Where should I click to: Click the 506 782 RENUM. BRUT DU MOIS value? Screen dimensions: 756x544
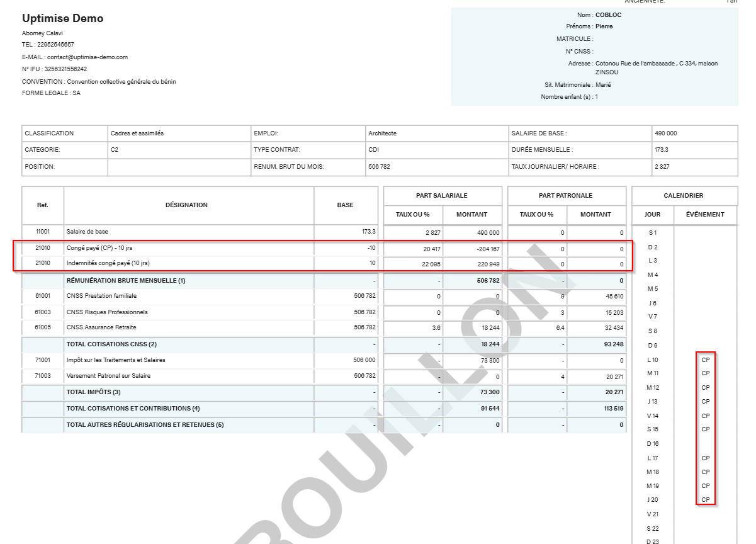coord(379,167)
